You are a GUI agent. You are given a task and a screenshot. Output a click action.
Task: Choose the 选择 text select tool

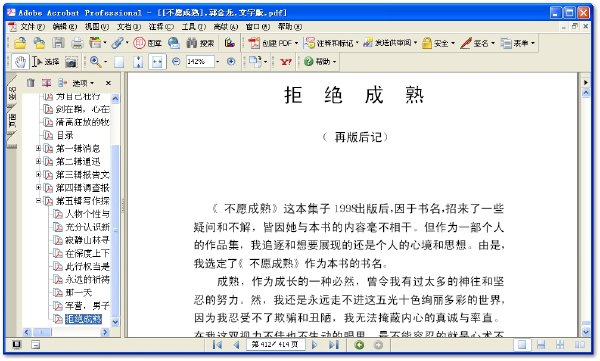pos(46,61)
